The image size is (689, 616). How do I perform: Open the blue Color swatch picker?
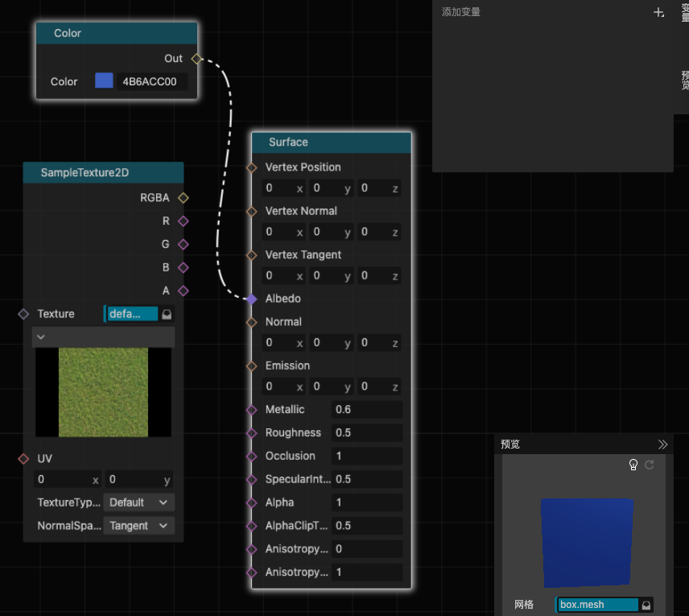pyautogui.click(x=104, y=81)
